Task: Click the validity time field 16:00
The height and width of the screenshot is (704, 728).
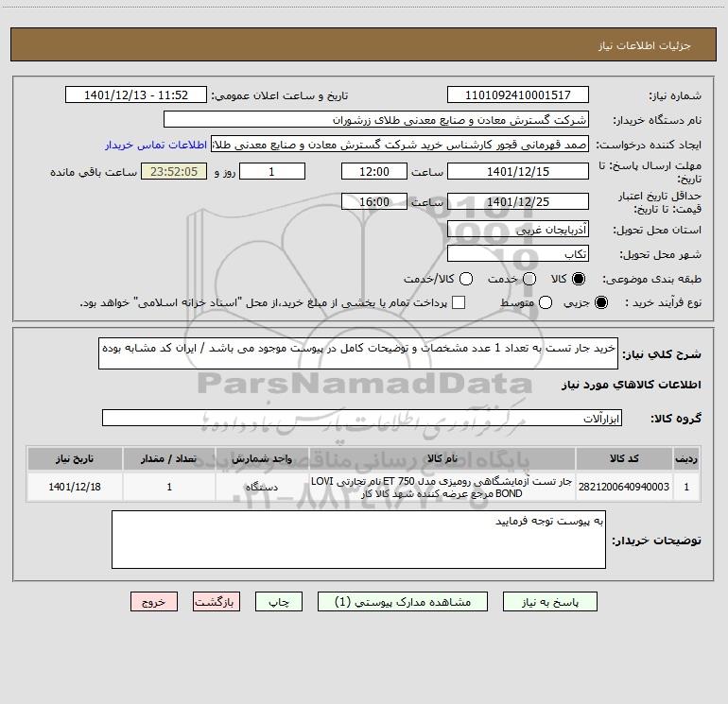Action: (x=374, y=201)
